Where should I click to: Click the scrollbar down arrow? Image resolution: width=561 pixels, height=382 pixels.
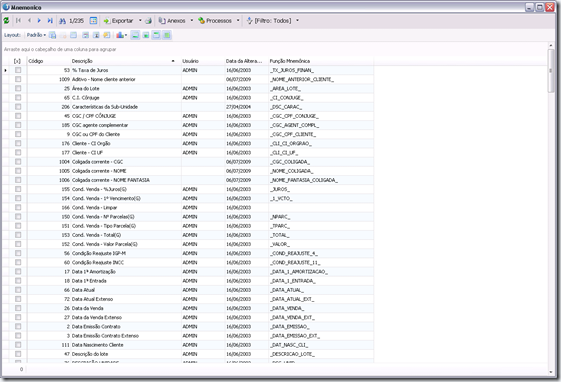click(x=551, y=372)
